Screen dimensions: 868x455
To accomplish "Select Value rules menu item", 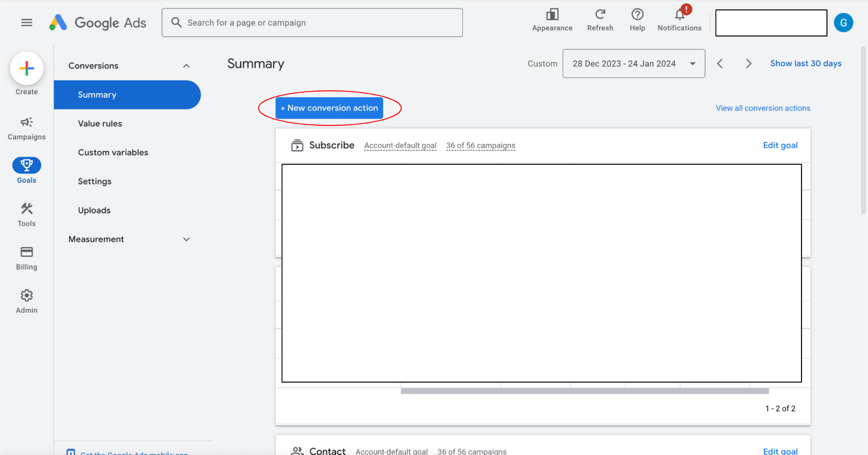I will click(x=100, y=123).
